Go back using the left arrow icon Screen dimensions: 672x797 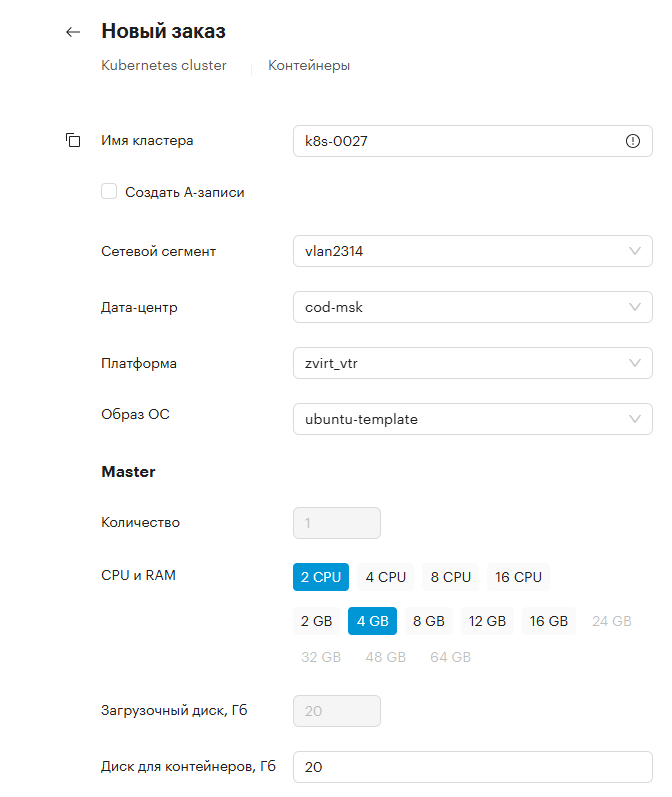73,32
